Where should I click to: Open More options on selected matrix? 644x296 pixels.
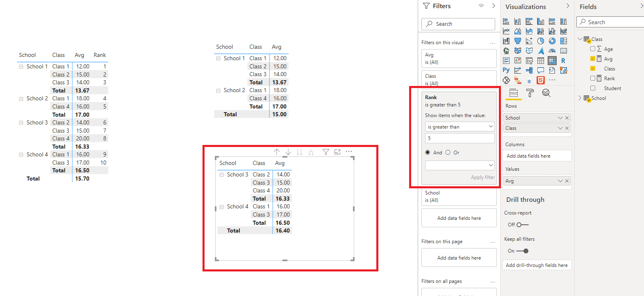(x=349, y=151)
